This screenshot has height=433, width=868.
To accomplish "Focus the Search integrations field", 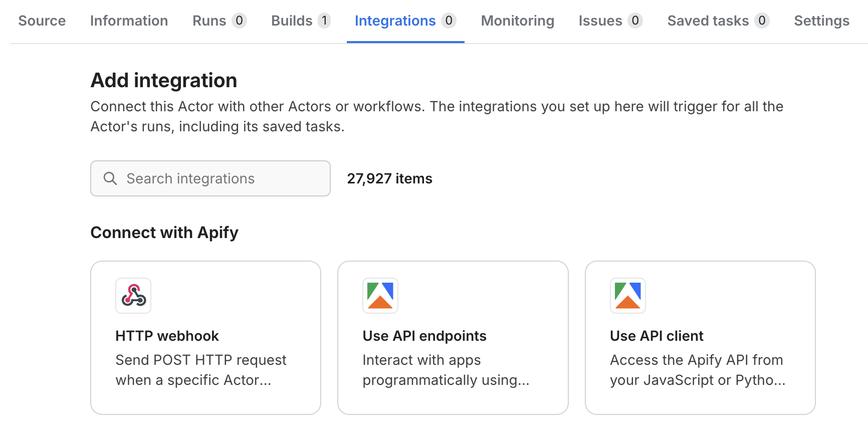I will point(210,178).
